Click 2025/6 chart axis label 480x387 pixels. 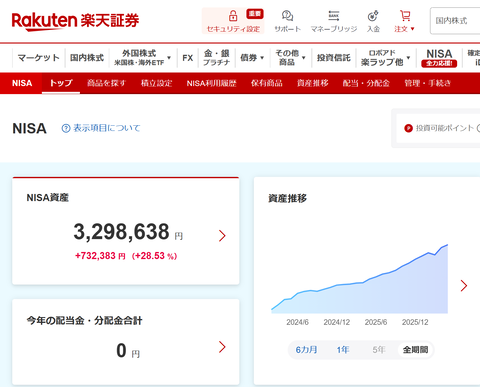pyautogui.click(x=376, y=322)
